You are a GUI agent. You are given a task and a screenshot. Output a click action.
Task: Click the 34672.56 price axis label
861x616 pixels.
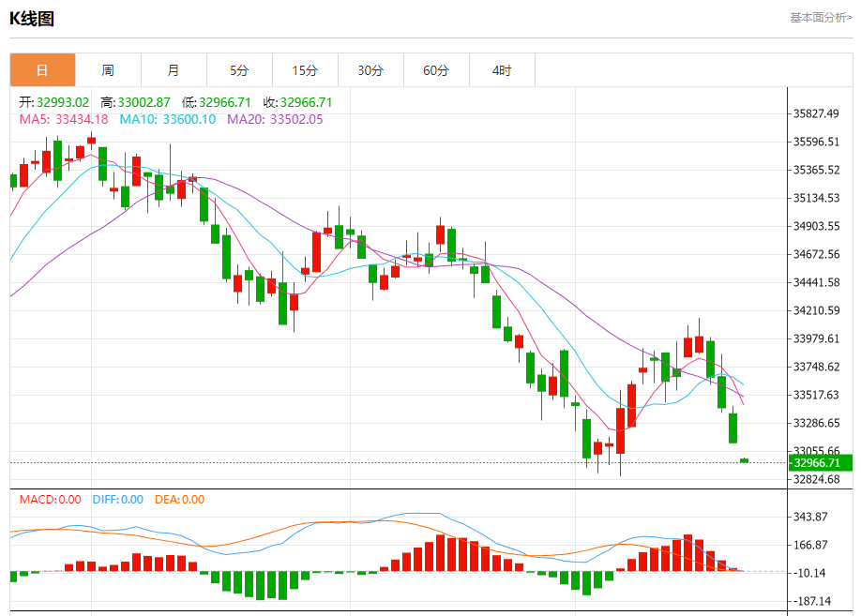(x=817, y=254)
